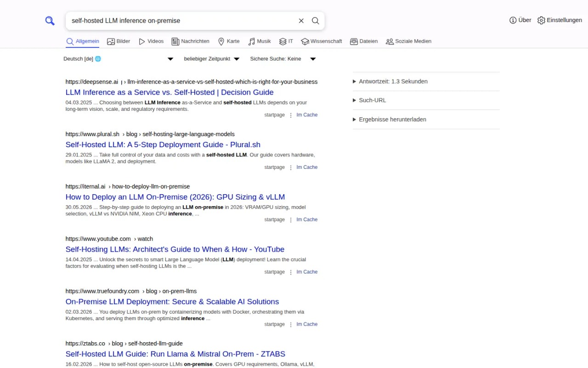Click the https://iternal.ai URL line
The width and height of the screenshot is (588, 368).
pos(128,187)
